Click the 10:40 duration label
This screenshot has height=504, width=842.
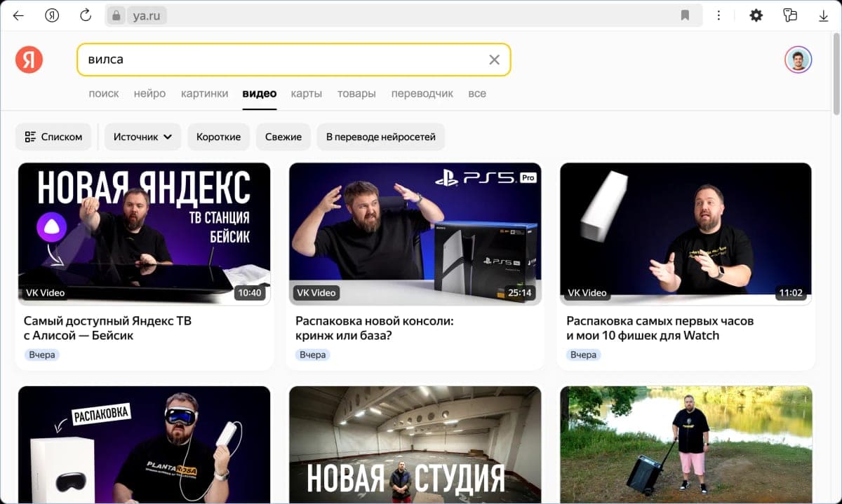[250, 292]
